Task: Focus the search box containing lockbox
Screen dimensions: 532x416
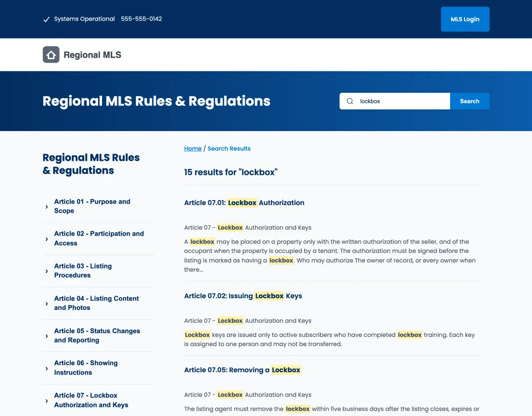Action: pyautogui.click(x=395, y=101)
